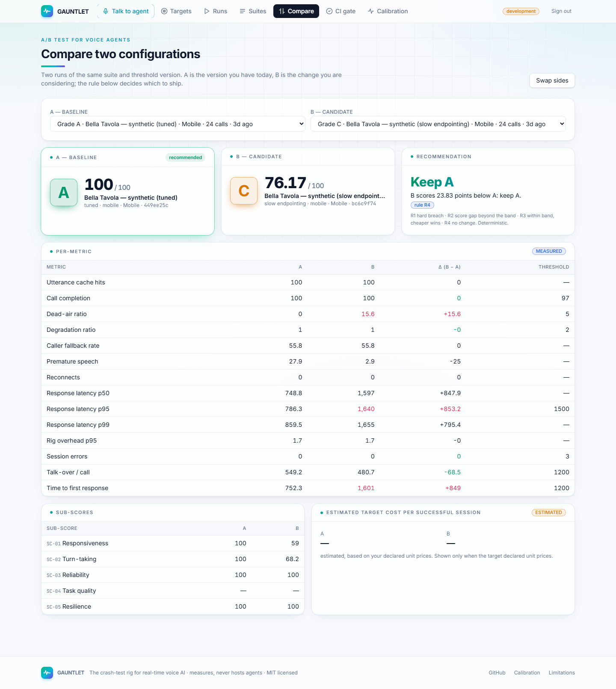Image resolution: width=616 pixels, height=689 pixels.
Task: Click the Talk-over / call metric label
Action: click(68, 472)
